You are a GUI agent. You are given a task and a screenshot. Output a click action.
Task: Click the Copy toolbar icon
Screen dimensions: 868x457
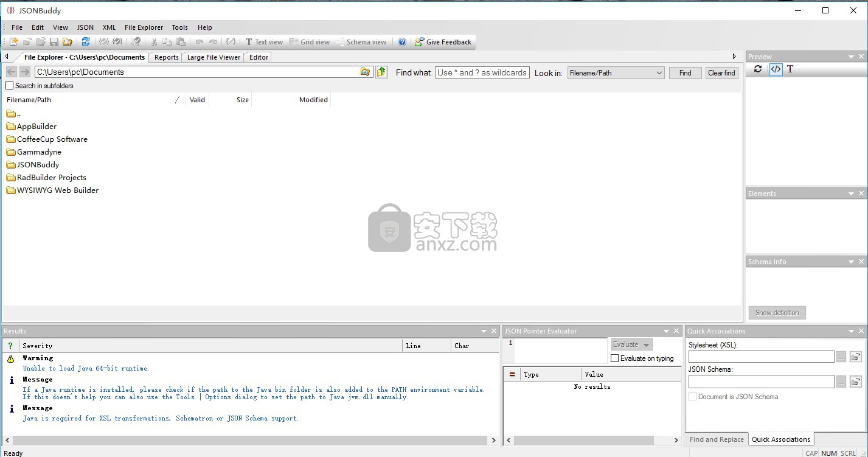click(167, 42)
